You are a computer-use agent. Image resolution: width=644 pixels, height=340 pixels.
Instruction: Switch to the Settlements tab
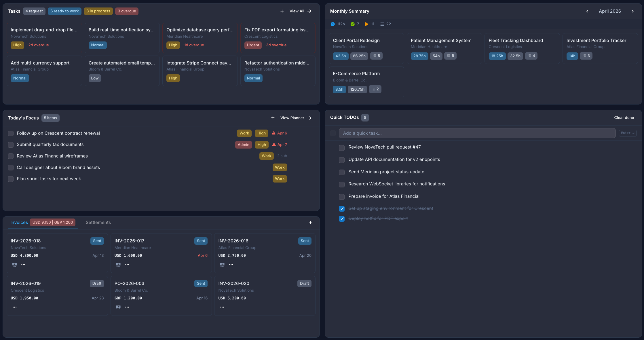pos(98,223)
